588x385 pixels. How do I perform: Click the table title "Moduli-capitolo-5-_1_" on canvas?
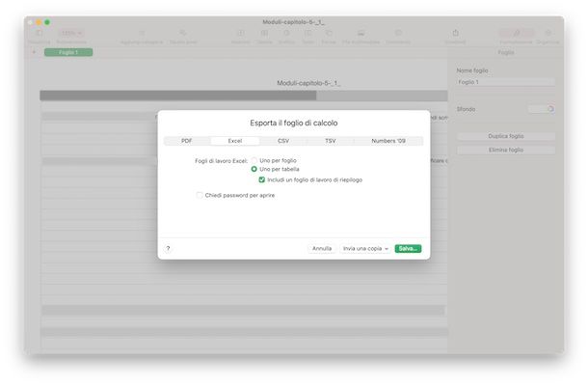(308, 83)
